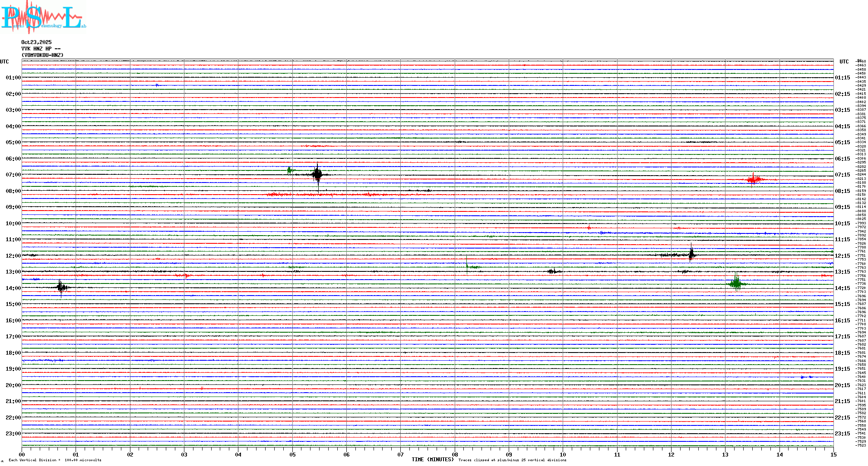
Task: Click the Oct23,2025 date label
Action: [36, 42]
